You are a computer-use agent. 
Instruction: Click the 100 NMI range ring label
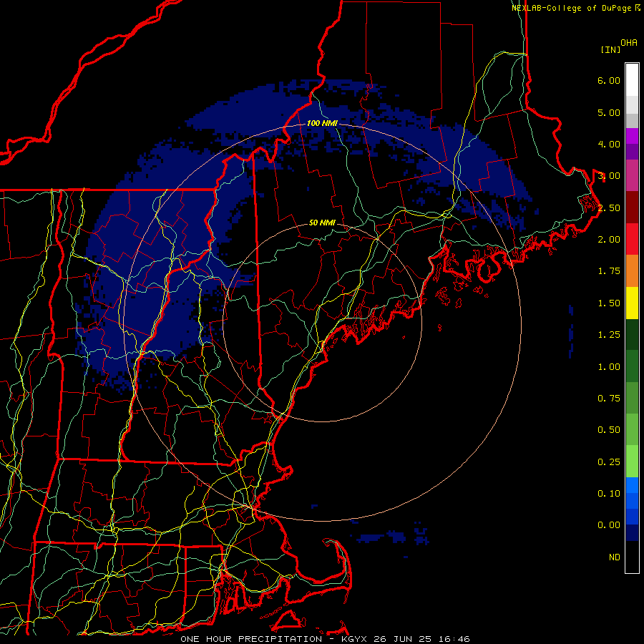(322, 123)
